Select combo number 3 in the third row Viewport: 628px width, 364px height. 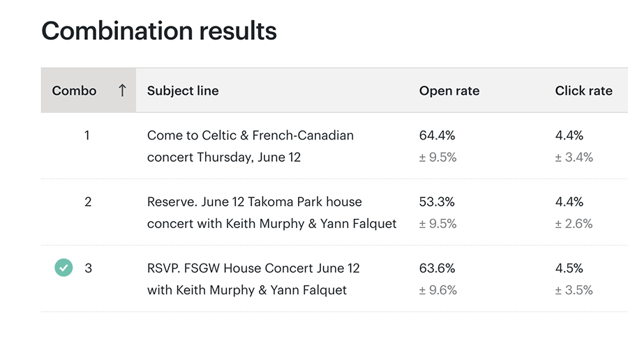[88, 268]
